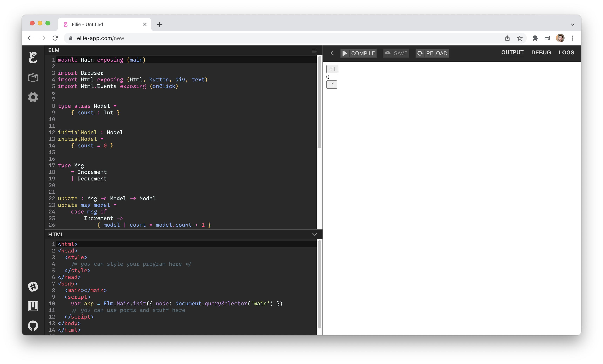Click the HTML editor vertical scrollbar
Screen dimensions: 603x364
point(320,284)
